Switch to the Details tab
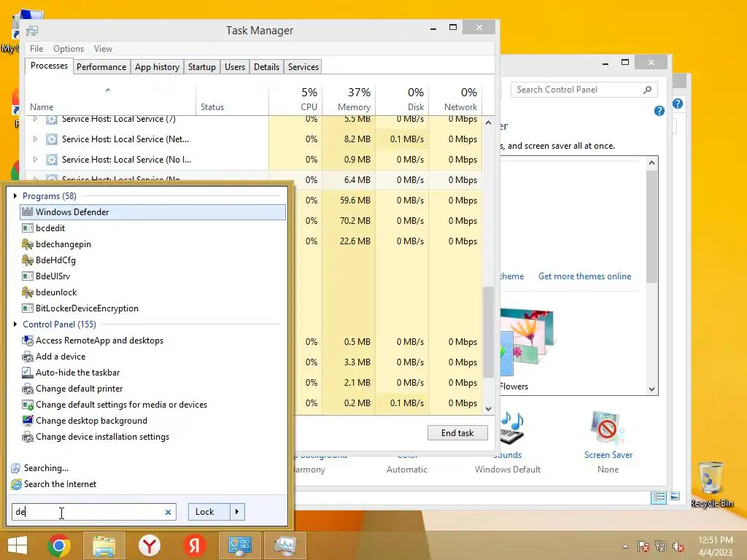747x560 pixels. click(266, 67)
